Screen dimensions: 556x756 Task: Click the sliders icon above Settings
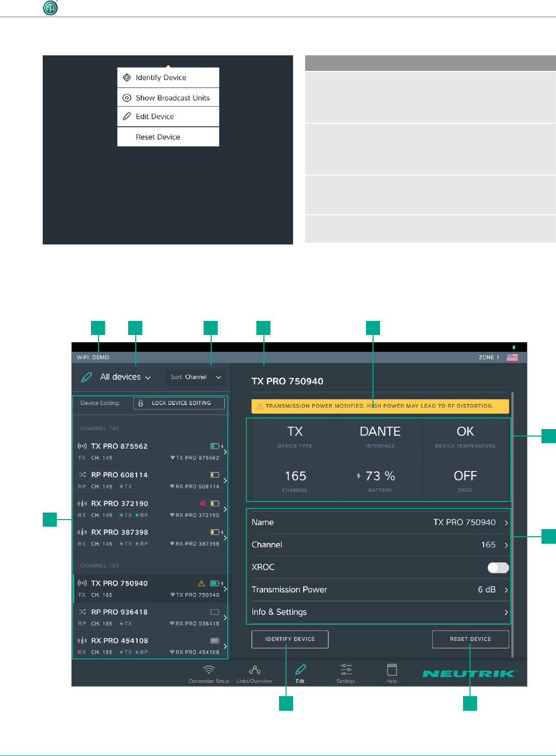coord(346,669)
